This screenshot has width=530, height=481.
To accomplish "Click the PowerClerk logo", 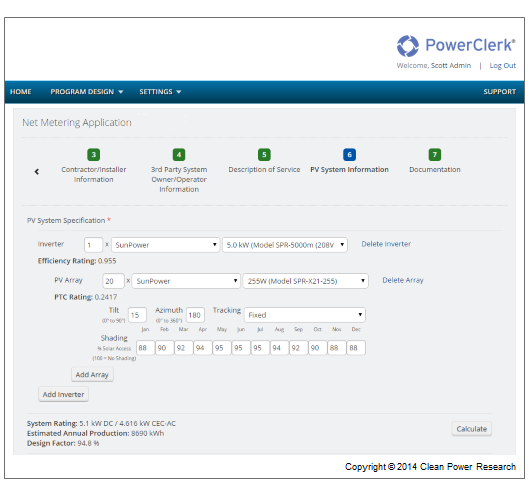I will pos(456,46).
